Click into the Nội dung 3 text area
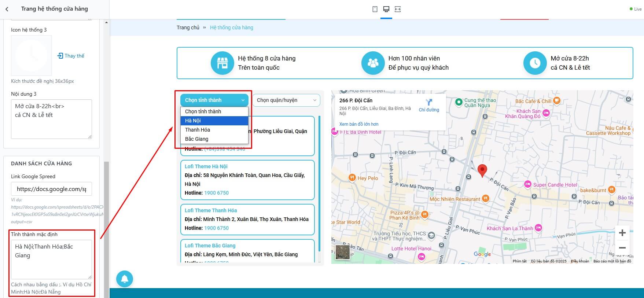Viewport: 644px width, 298px height. click(51, 119)
